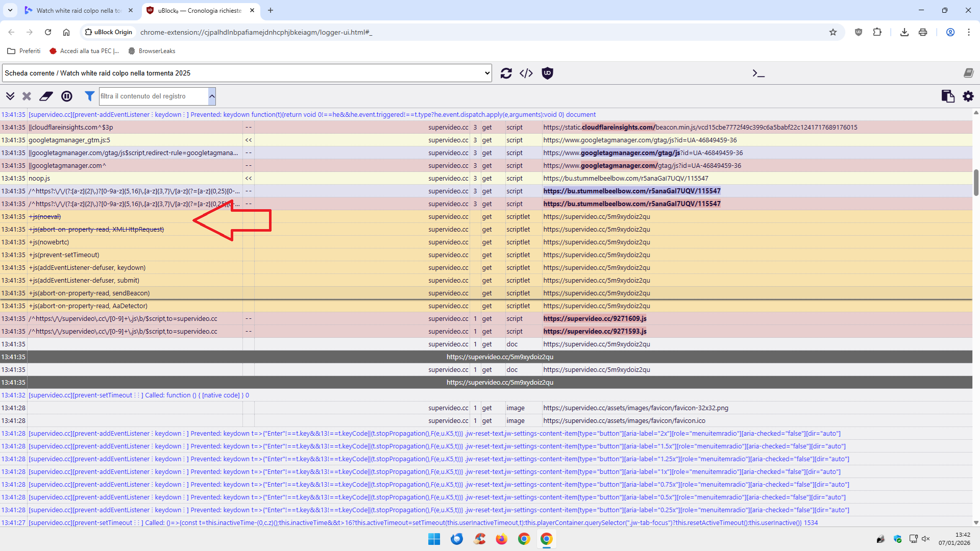Click the favicon-32x32.png request URL

coord(636,408)
